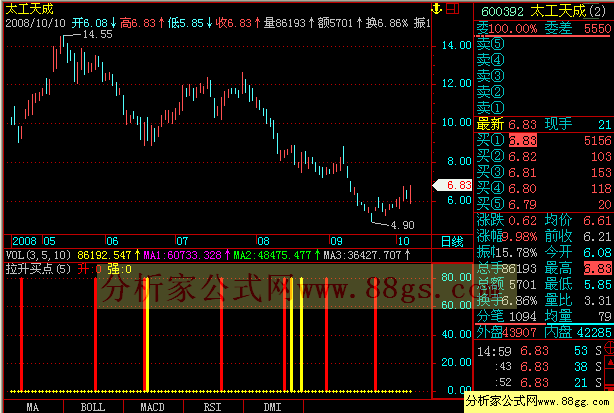Click the 买① volume 5156
Viewport: 614px width, 413px height.
(x=598, y=141)
